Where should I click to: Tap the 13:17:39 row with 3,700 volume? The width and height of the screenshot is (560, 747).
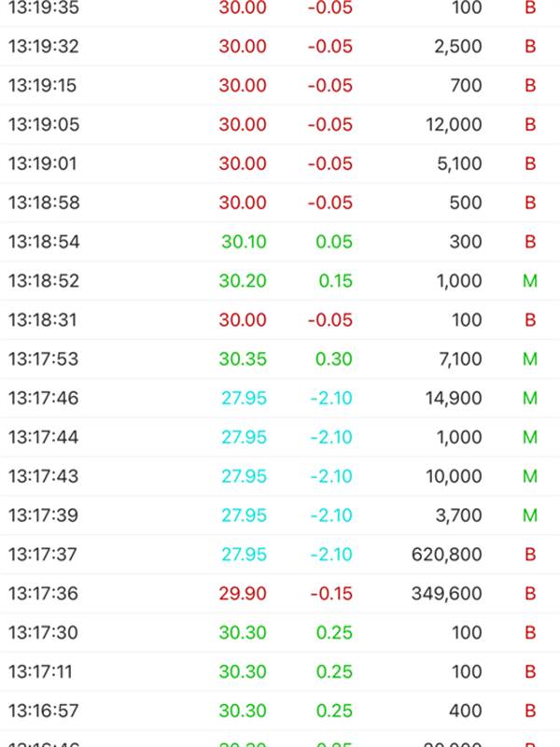280,515
